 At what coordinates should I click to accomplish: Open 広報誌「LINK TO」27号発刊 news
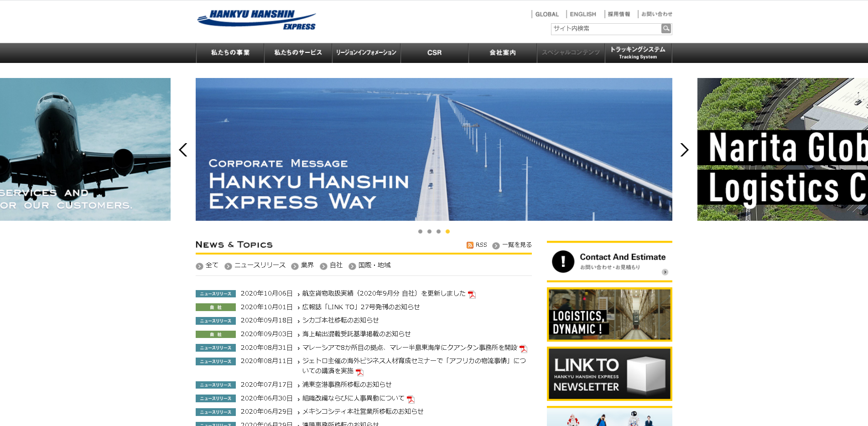tap(361, 307)
